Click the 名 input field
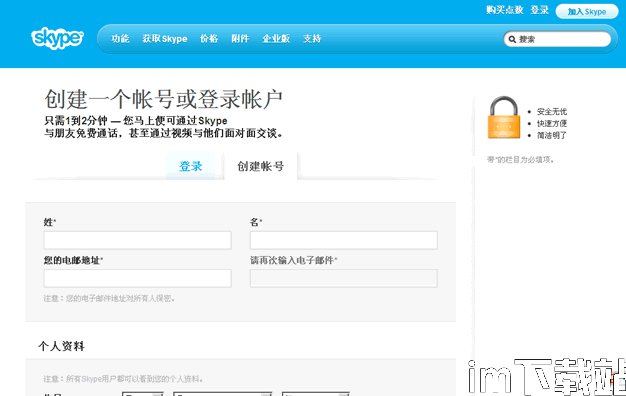The width and height of the screenshot is (626, 396). click(x=344, y=240)
